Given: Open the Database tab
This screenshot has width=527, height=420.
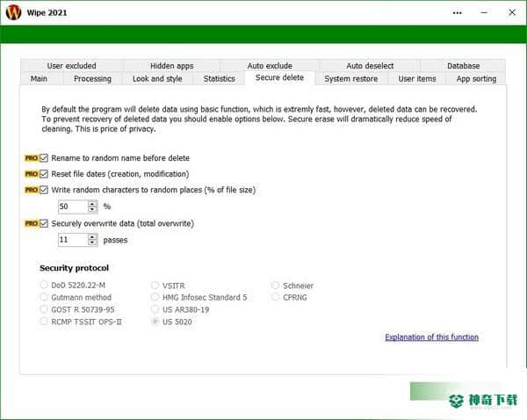Looking at the screenshot, I should click(x=463, y=66).
